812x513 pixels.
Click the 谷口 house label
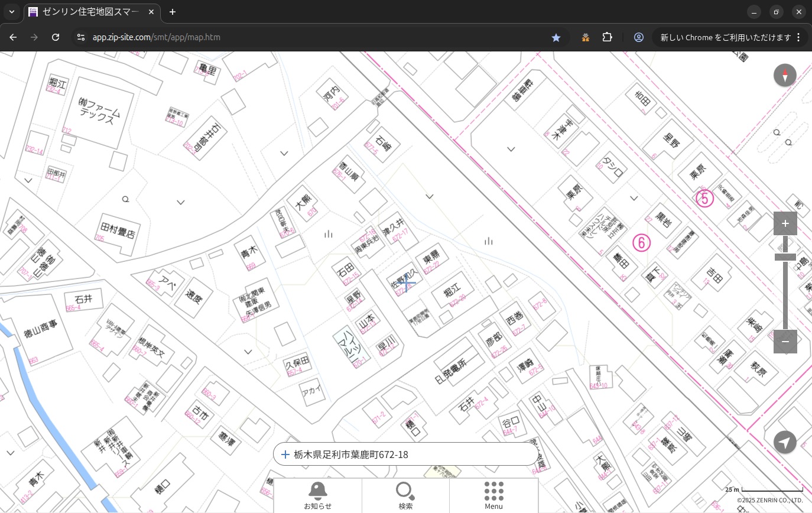pyautogui.click(x=511, y=423)
